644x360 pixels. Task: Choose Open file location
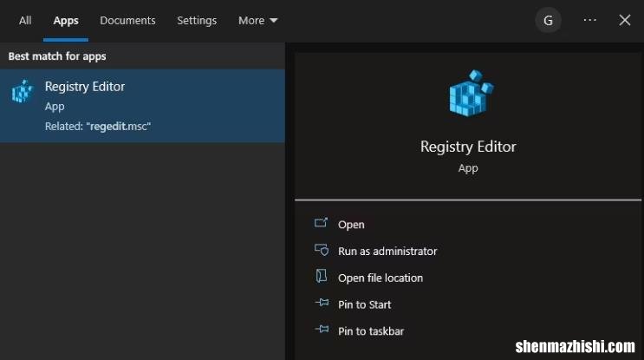pos(381,278)
